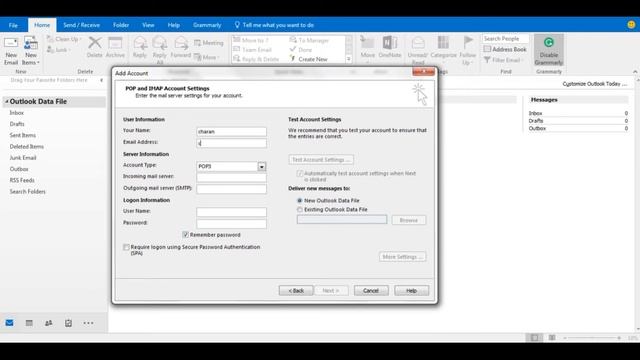
Task: Open the Filter Email dropdown
Action: point(503,60)
